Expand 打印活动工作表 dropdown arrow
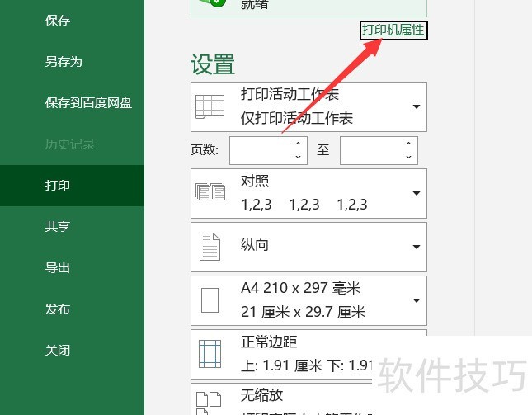The height and width of the screenshot is (415, 532). 417,106
